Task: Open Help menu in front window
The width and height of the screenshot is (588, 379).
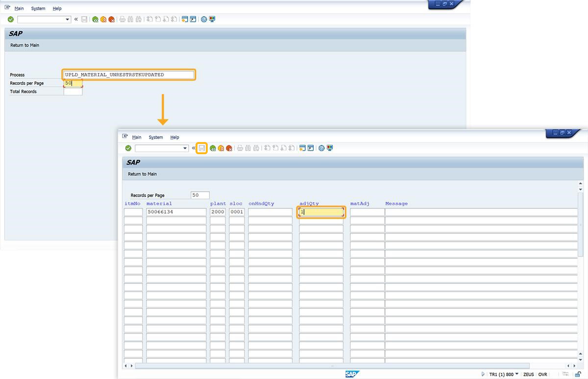Action: point(175,137)
